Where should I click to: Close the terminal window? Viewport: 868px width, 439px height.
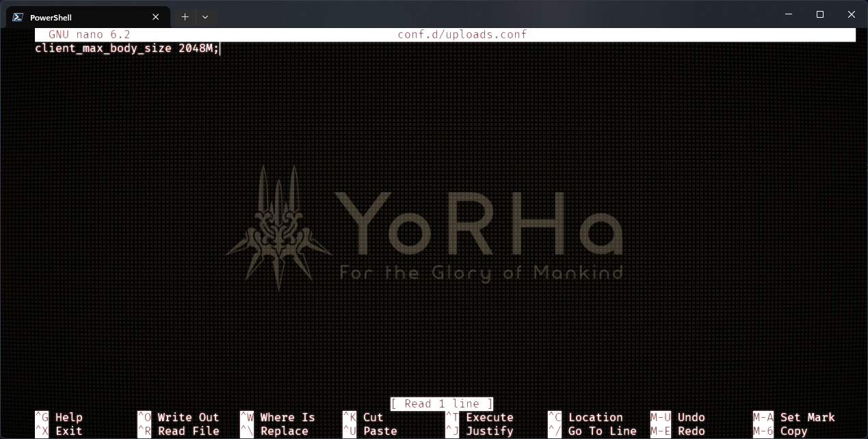tap(852, 14)
